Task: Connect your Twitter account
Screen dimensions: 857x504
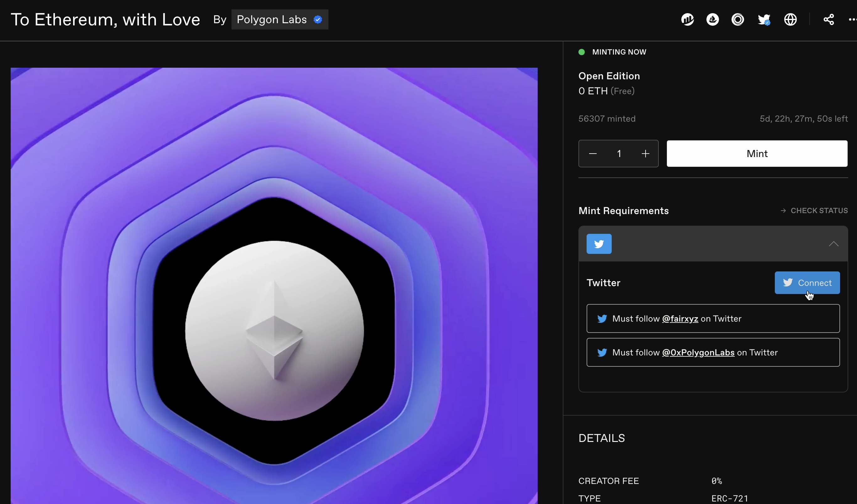Action: coord(807,282)
